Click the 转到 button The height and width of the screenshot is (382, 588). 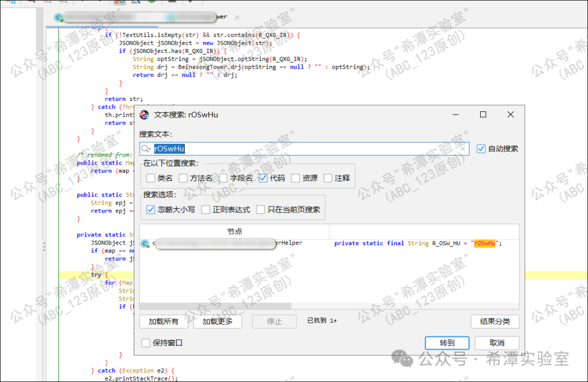[x=447, y=343]
